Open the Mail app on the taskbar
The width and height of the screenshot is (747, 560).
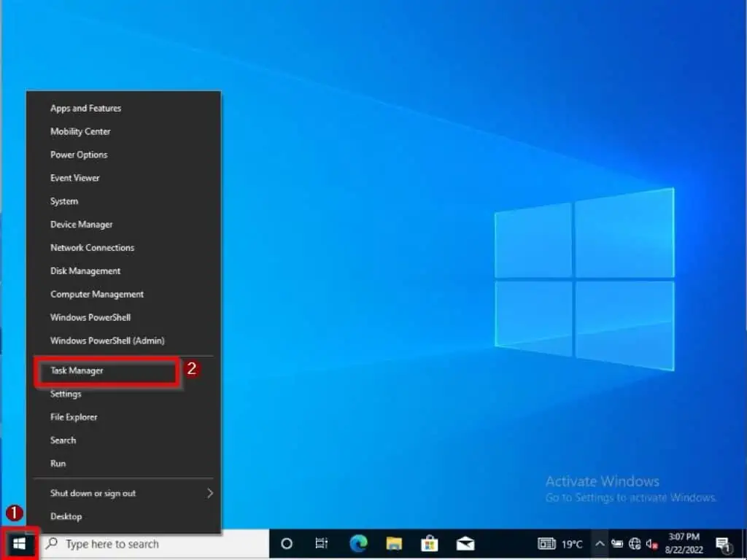[465, 543]
